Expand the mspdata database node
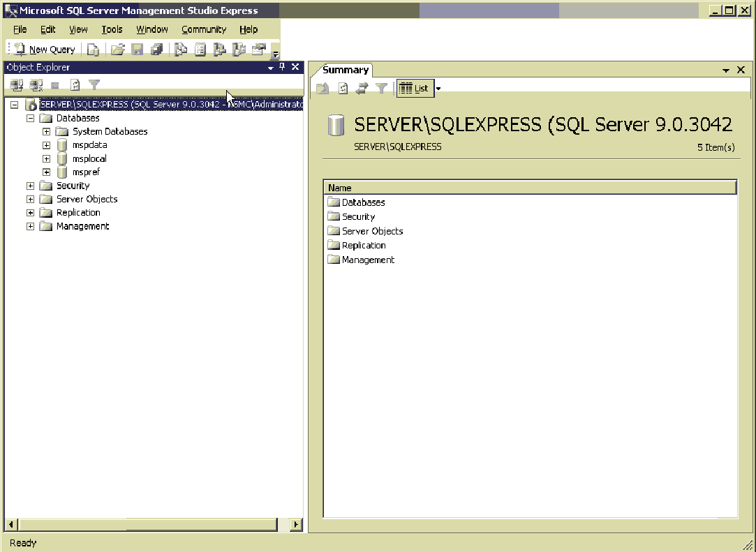 click(x=46, y=145)
